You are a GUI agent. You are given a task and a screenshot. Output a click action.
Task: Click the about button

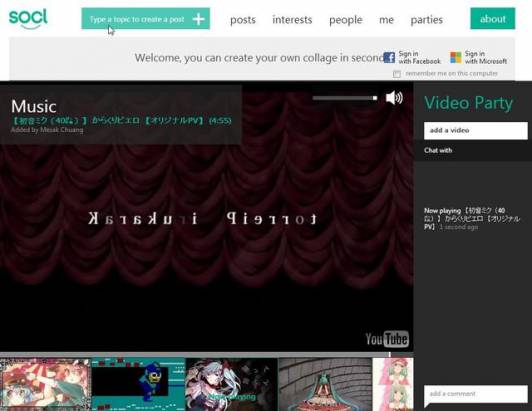493,19
